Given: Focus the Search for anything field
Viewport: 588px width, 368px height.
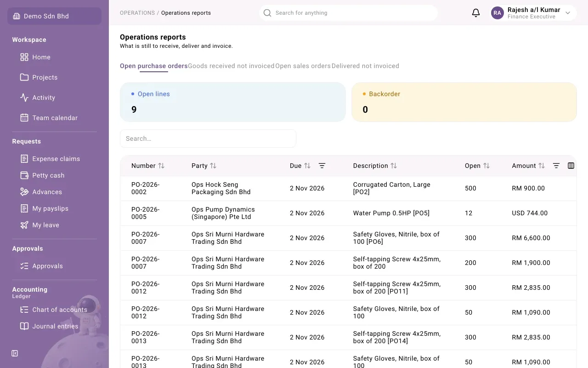Looking at the screenshot, I should pyautogui.click(x=348, y=13).
